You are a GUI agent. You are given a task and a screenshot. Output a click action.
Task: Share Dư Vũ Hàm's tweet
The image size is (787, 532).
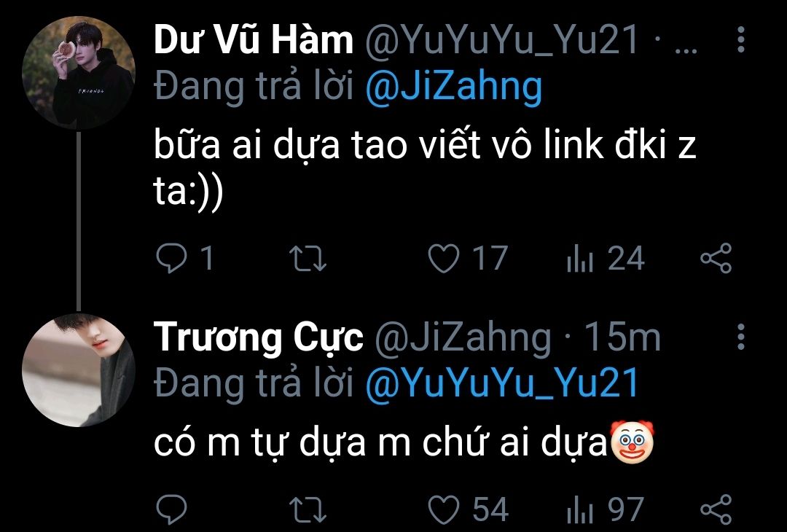coord(716,258)
